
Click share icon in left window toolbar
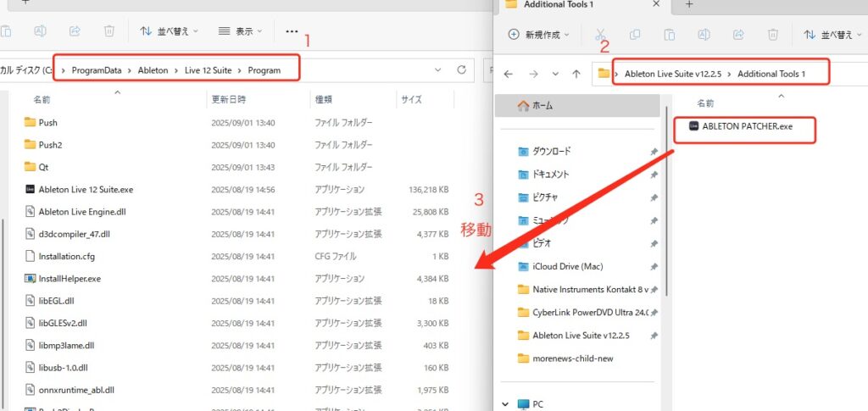[x=75, y=31]
